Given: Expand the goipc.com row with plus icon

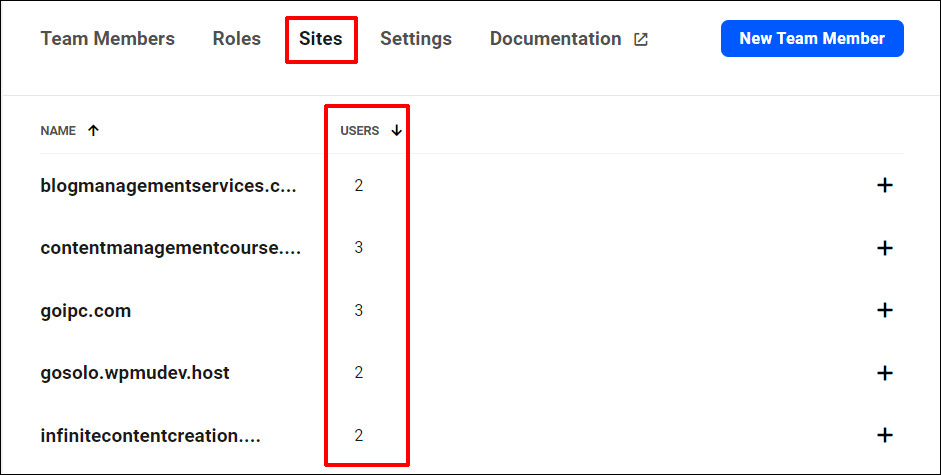Looking at the screenshot, I should pos(885,310).
